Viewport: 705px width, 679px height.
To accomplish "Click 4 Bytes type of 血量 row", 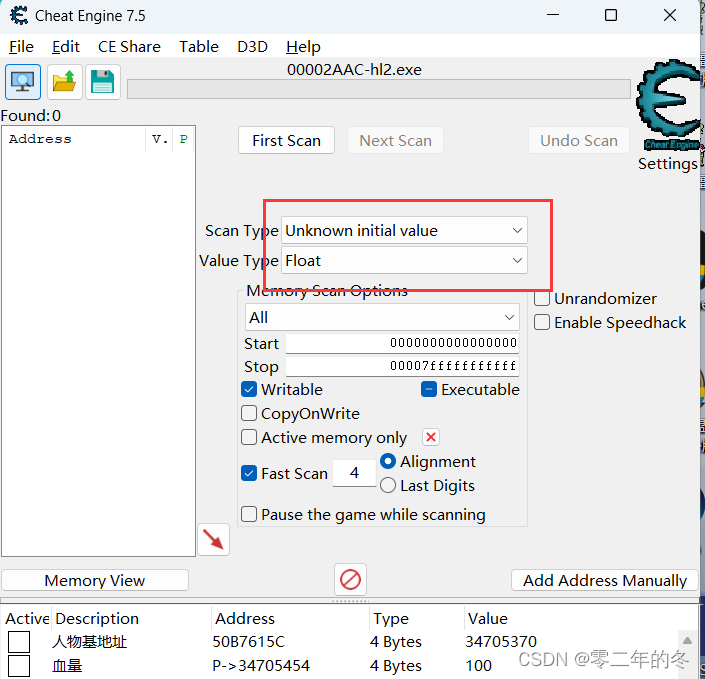I will 396,666.
